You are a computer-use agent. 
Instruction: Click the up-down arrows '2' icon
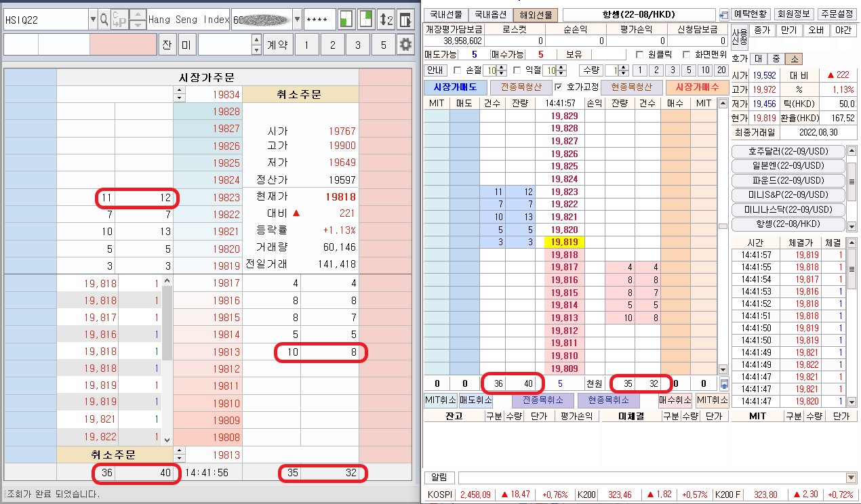tap(386, 20)
